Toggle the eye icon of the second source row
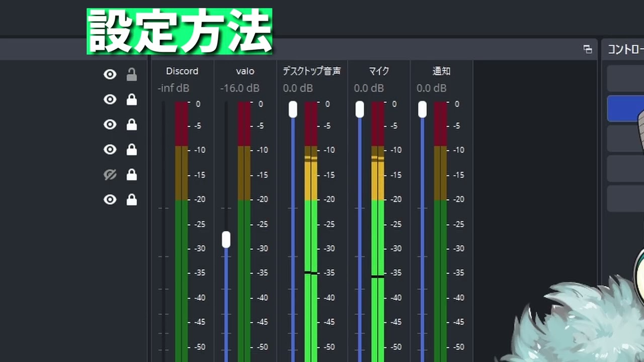The height and width of the screenshot is (362, 644). tap(110, 100)
